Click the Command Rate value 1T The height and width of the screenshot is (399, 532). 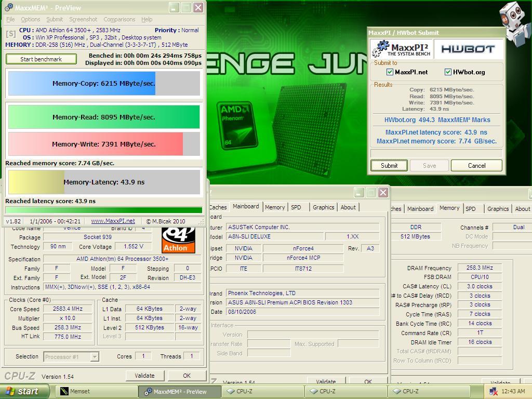(480, 333)
